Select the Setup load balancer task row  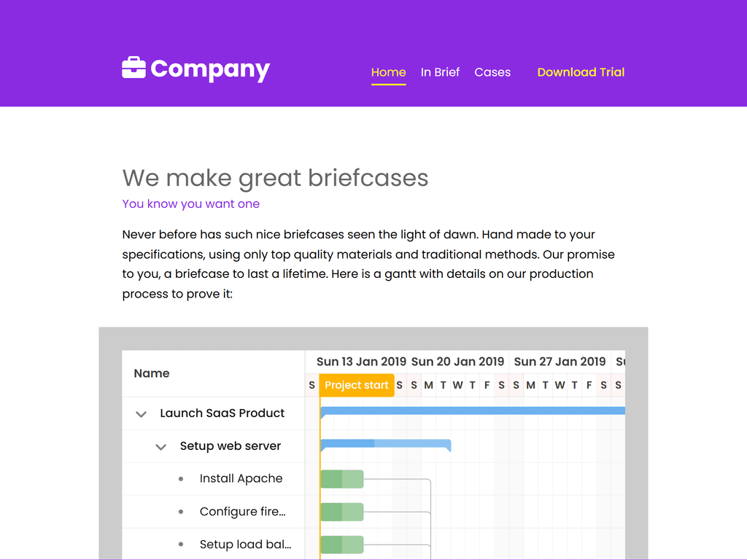[245, 545]
